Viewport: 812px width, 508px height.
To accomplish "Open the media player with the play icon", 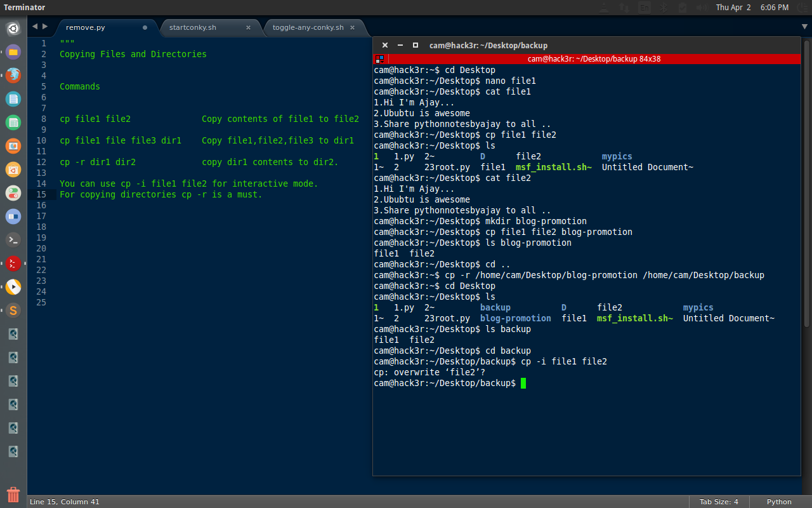I will point(13,286).
